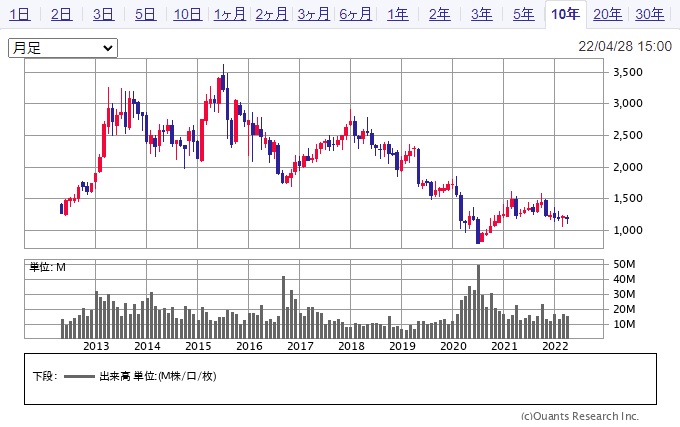Click the 1,000 price axis label

pos(628,230)
